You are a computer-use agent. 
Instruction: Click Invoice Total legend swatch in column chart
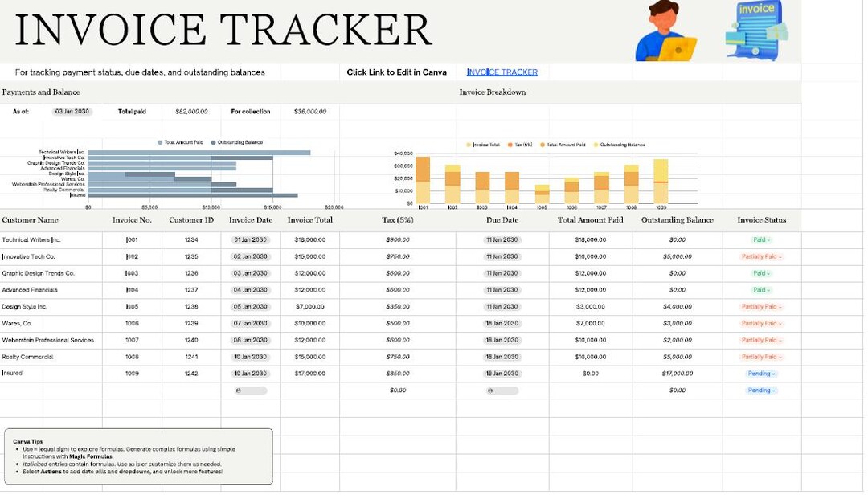tap(469, 145)
